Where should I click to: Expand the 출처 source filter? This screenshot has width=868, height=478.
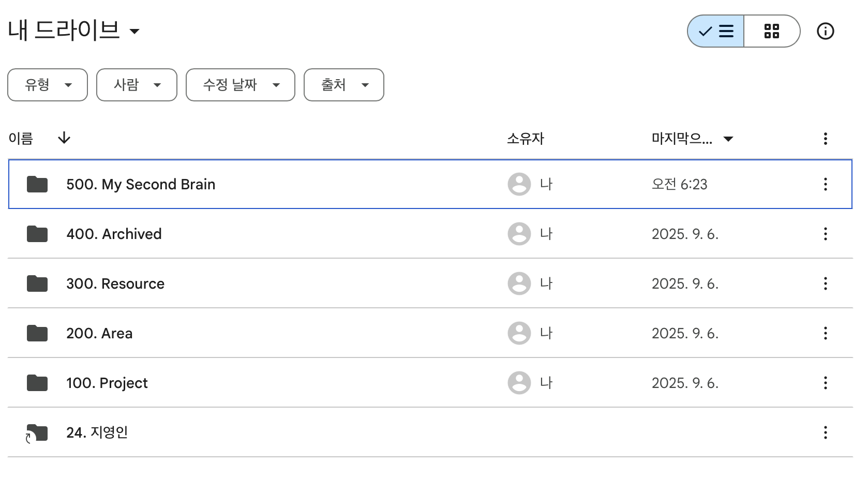tap(344, 85)
